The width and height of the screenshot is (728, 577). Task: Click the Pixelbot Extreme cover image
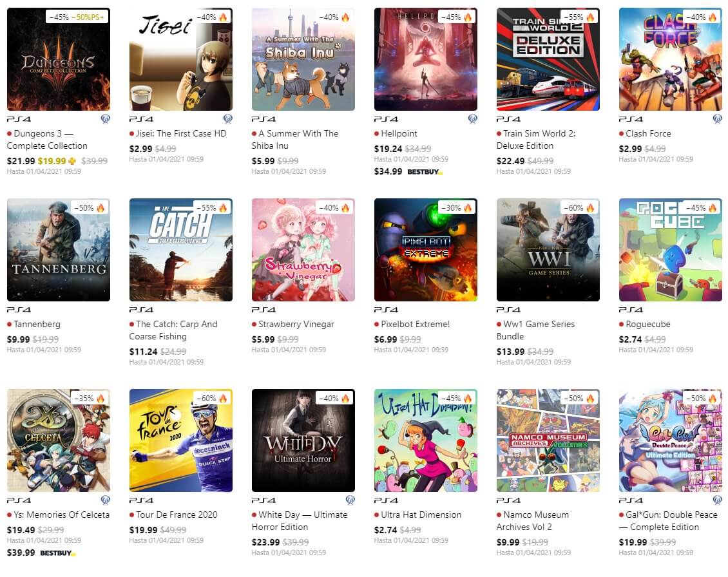425,250
